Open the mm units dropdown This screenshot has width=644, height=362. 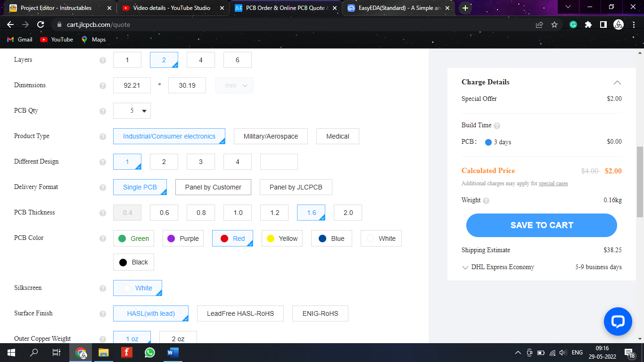(234, 85)
